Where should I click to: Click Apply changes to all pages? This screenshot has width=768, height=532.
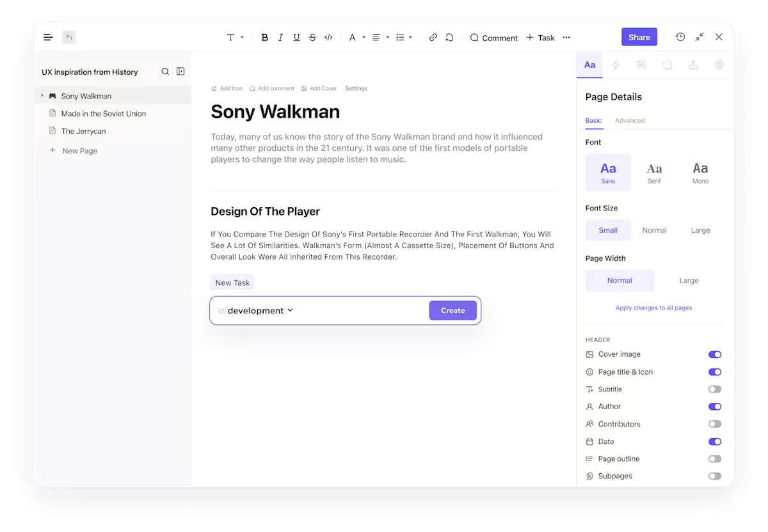tap(653, 308)
